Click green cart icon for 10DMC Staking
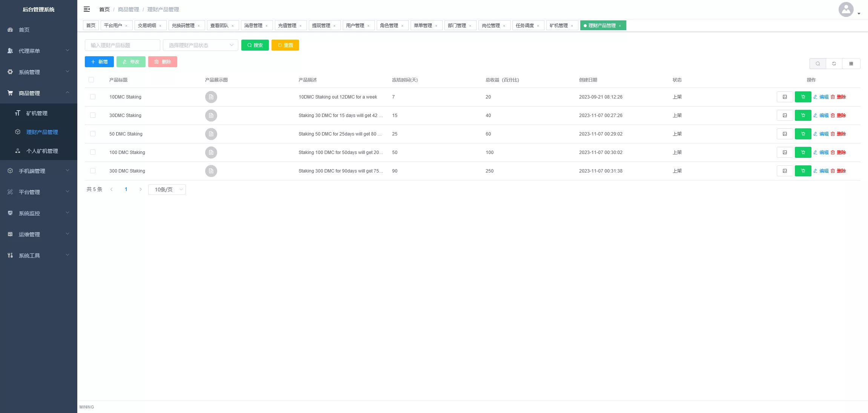The width and height of the screenshot is (868, 413). coord(803,97)
